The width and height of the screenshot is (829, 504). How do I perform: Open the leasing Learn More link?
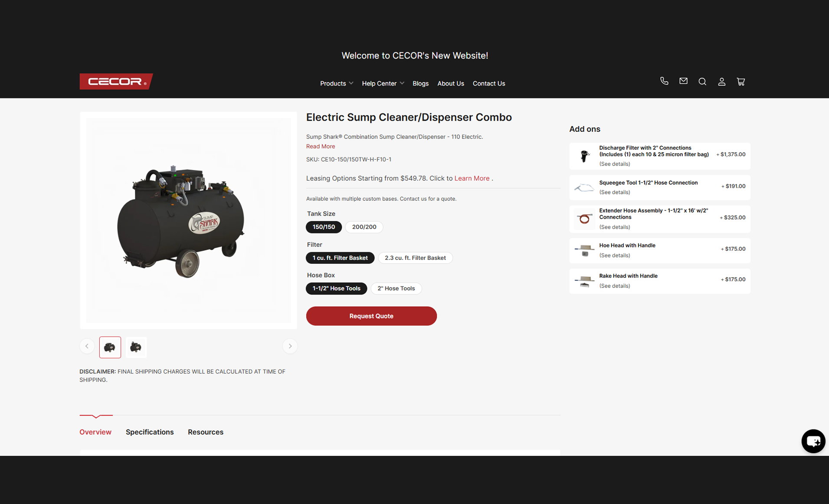472,178
